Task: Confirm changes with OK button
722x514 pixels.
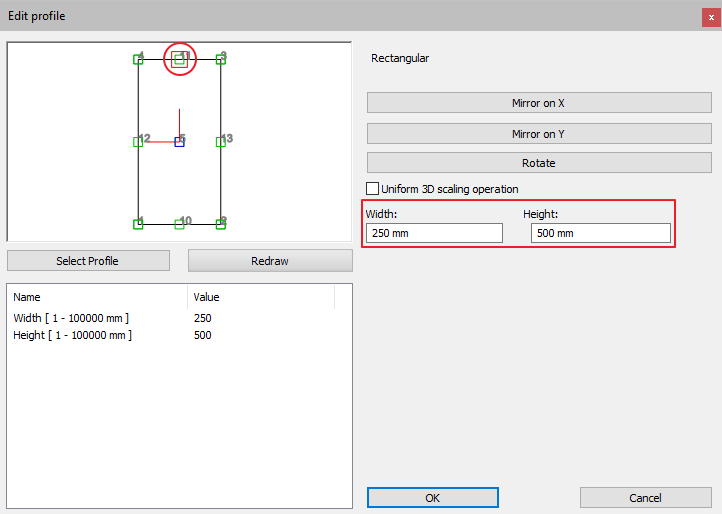Action: pyautogui.click(x=432, y=498)
